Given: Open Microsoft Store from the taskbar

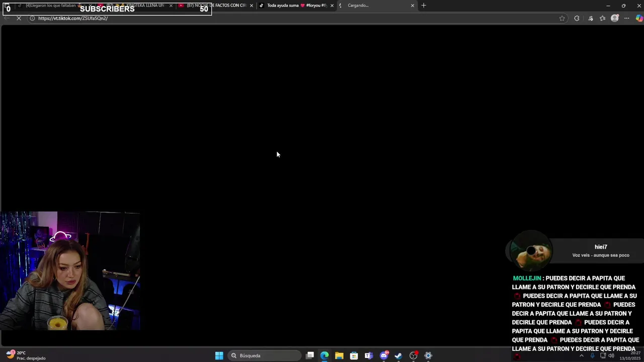Looking at the screenshot, I should point(354,355).
